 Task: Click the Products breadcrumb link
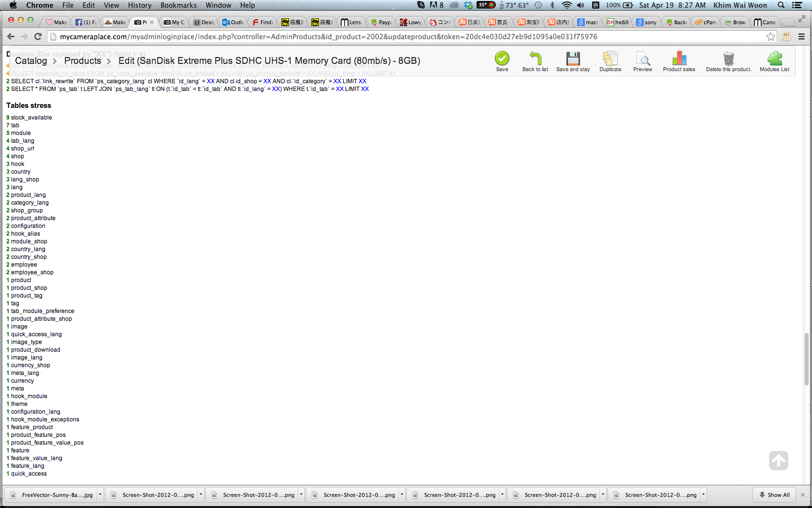pyautogui.click(x=83, y=60)
